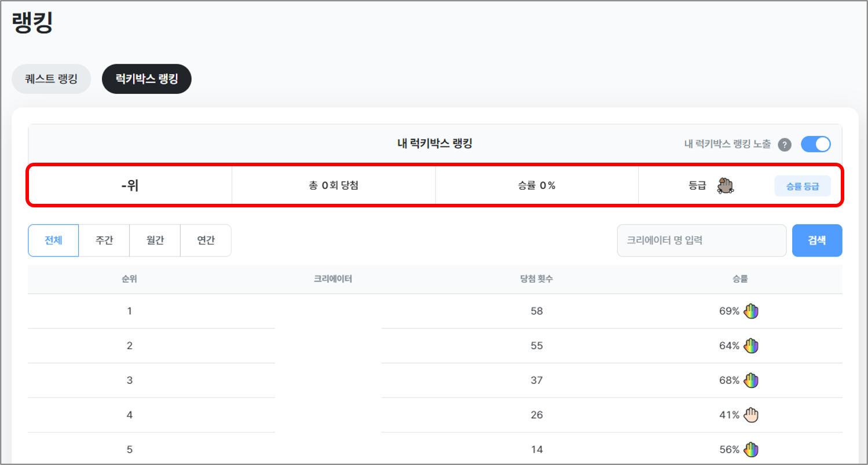Click the rainbow hand icon beside 64%
Image resolution: width=868 pixels, height=465 pixels.
click(x=751, y=346)
